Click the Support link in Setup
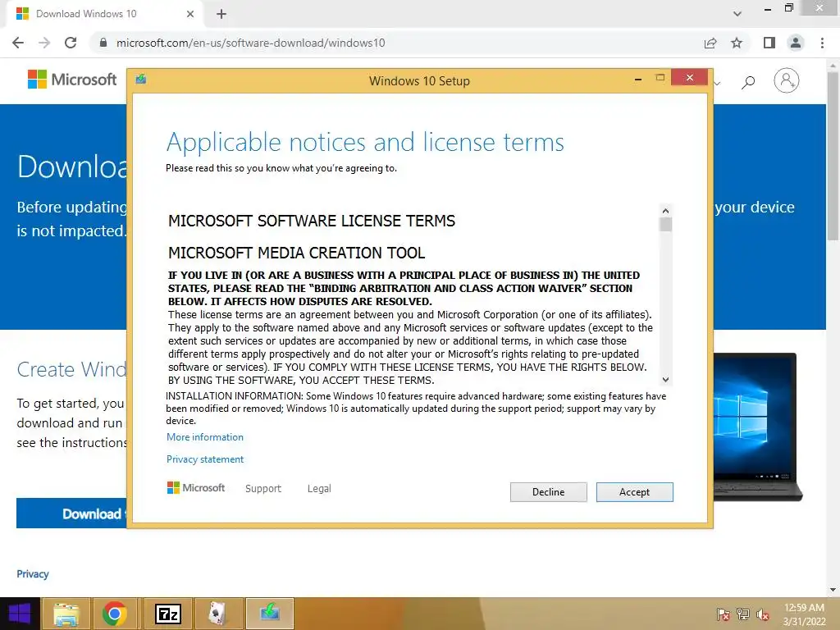The width and height of the screenshot is (840, 630). [263, 489]
